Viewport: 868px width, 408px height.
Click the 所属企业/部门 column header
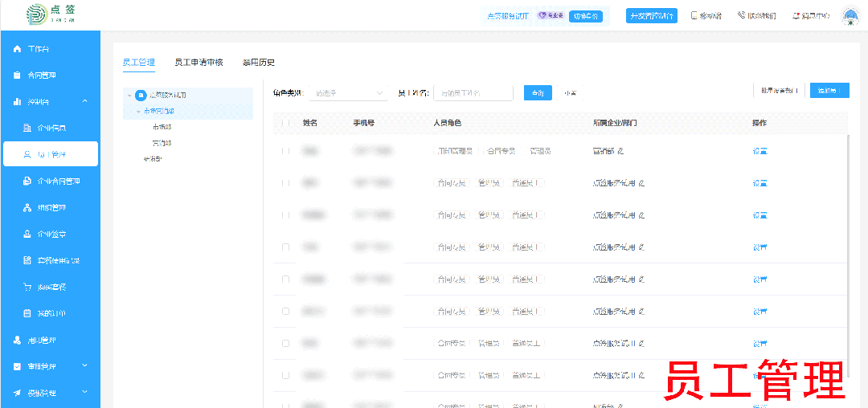coord(615,123)
